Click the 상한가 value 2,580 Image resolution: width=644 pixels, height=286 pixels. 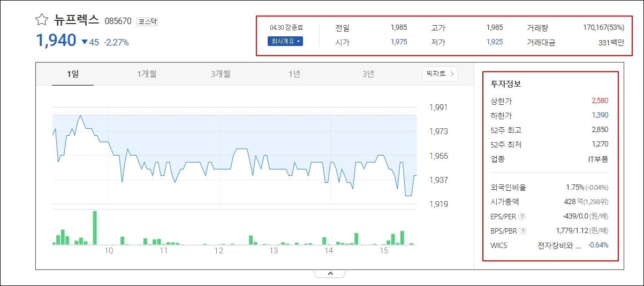[x=600, y=101]
